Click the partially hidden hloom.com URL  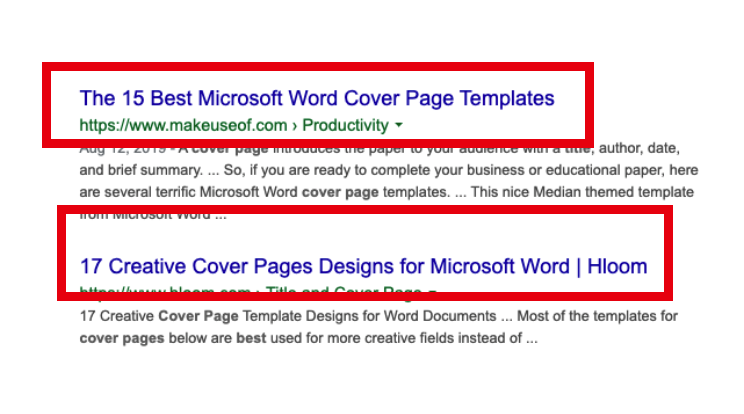(x=165, y=292)
